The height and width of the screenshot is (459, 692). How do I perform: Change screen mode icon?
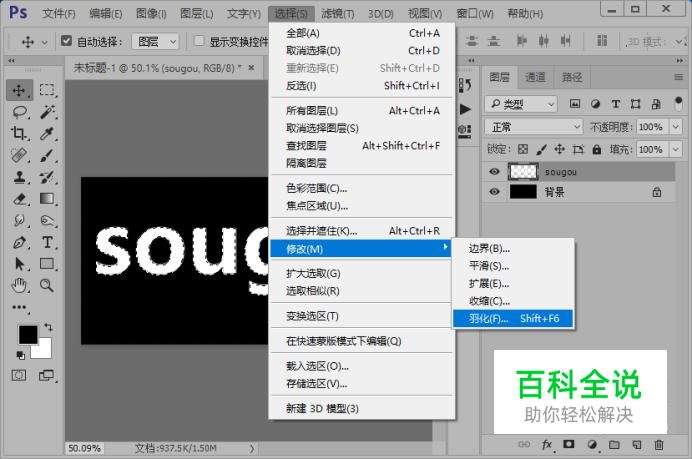[x=46, y=376]
